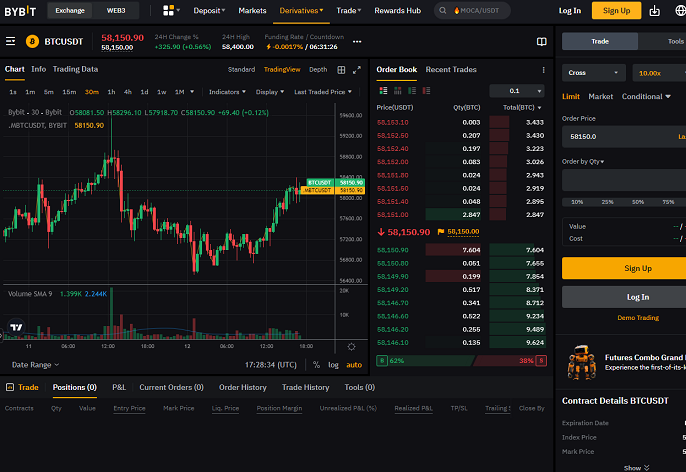The height and width of the screenshot is (472, 686).
Task: Open order book options three-dot menu
Action: (543, 70)
